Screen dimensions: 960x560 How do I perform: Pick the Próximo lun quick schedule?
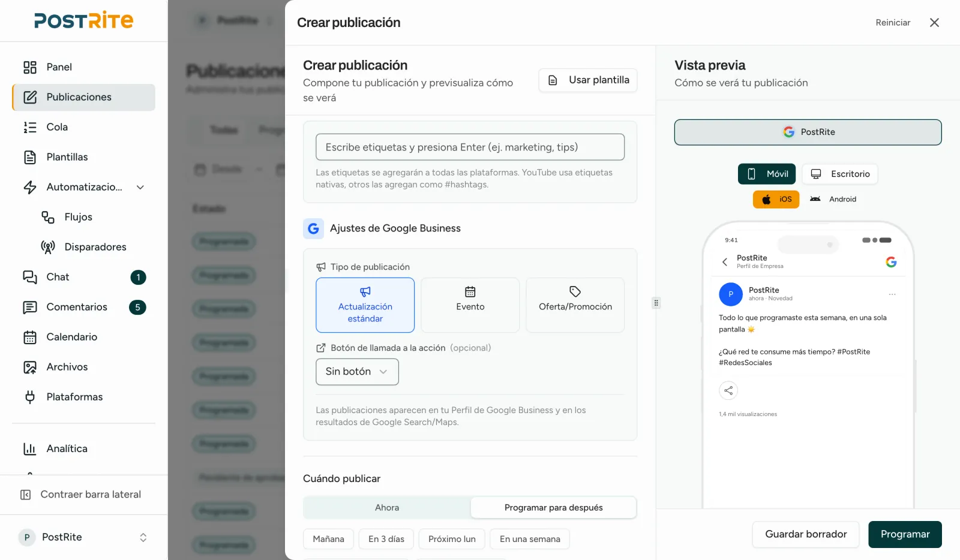pyautogui.click(x=452, y=539)
